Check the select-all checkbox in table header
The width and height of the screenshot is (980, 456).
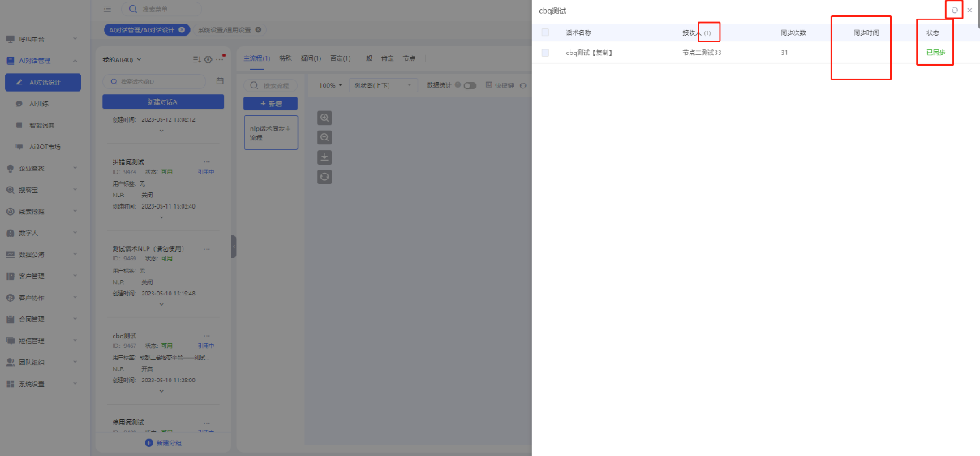[545, 32]
